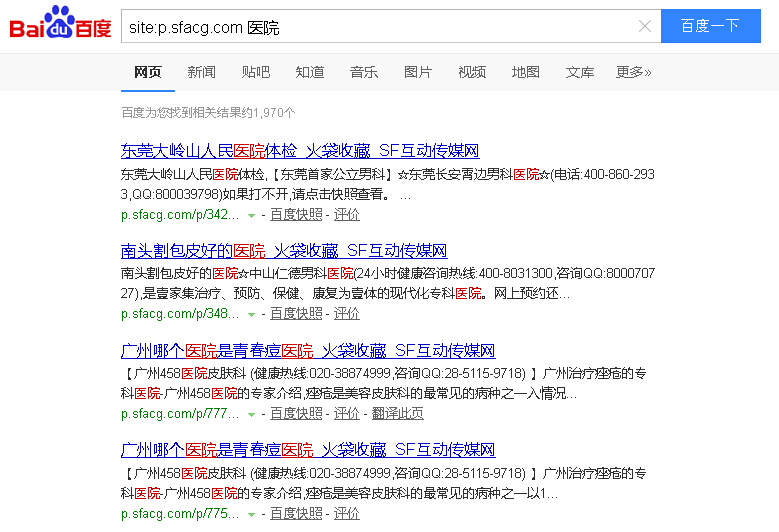The image size is (779, 532).
Task: Expand dropdown arrow beside p.sfacg.com/p/348 result
Action: coord(252,314)
